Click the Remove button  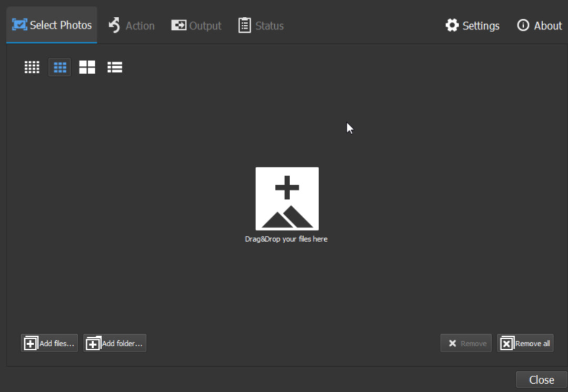(466, 343)
